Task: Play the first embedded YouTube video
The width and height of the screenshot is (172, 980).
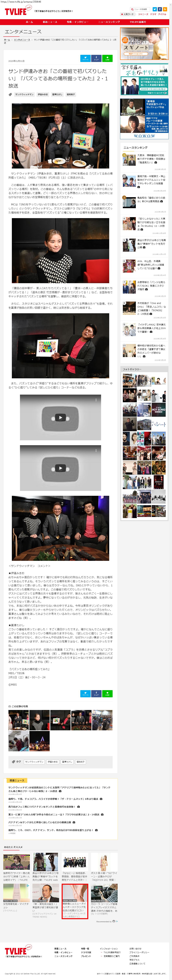Action: tap(60, 417)
